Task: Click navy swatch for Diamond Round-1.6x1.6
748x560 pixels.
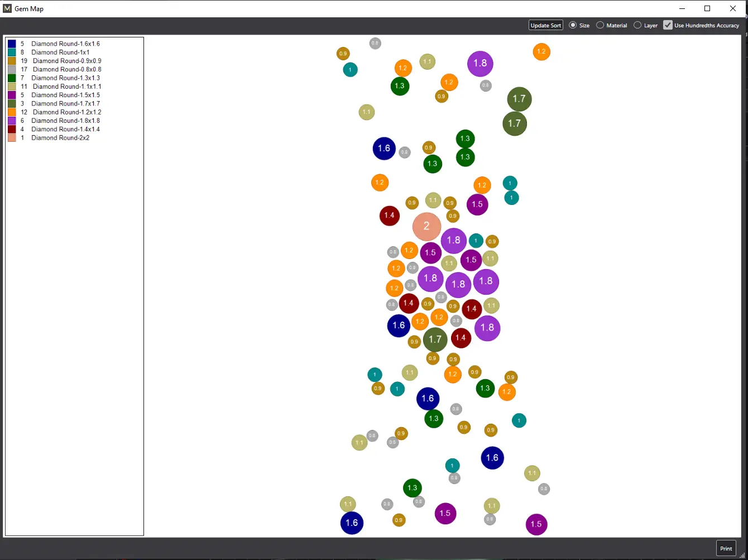Action: pos(12,44)
